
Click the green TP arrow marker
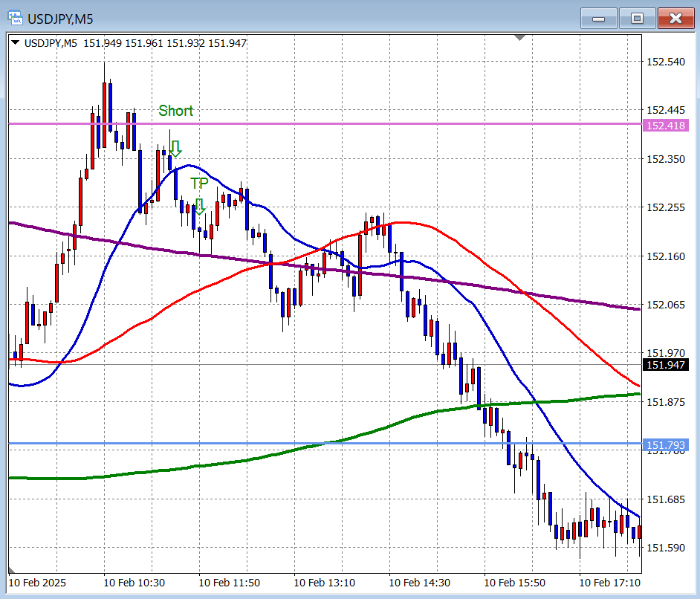[199, 206]
